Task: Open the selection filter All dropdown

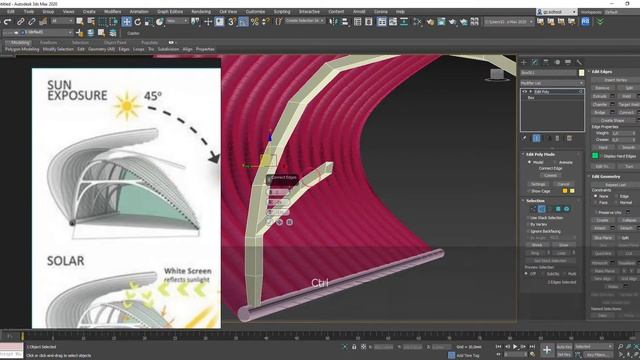Action: (62, 21)
